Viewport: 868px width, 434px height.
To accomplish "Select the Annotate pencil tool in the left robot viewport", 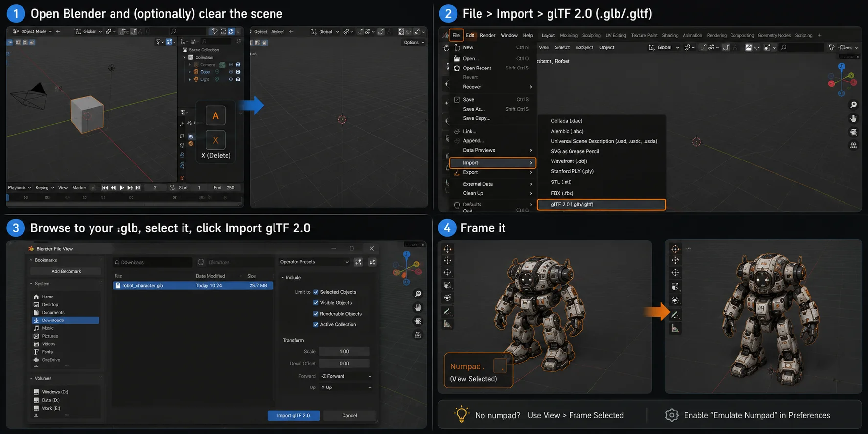I will pos(447,311).
